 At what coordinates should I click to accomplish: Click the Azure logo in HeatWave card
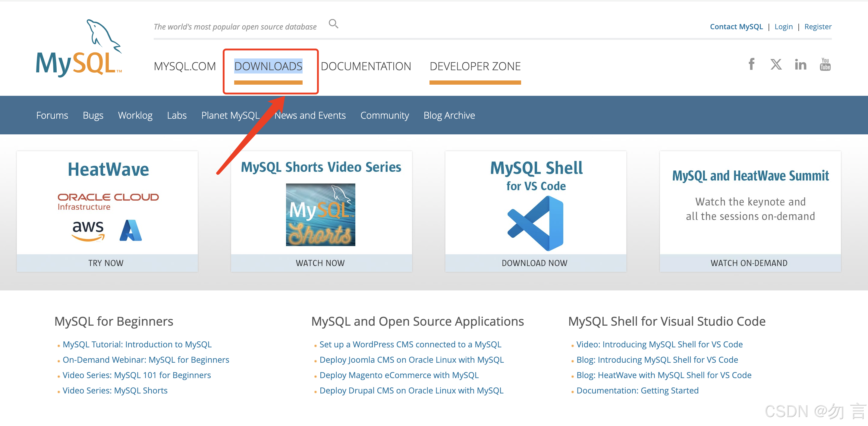pos(131,230)
